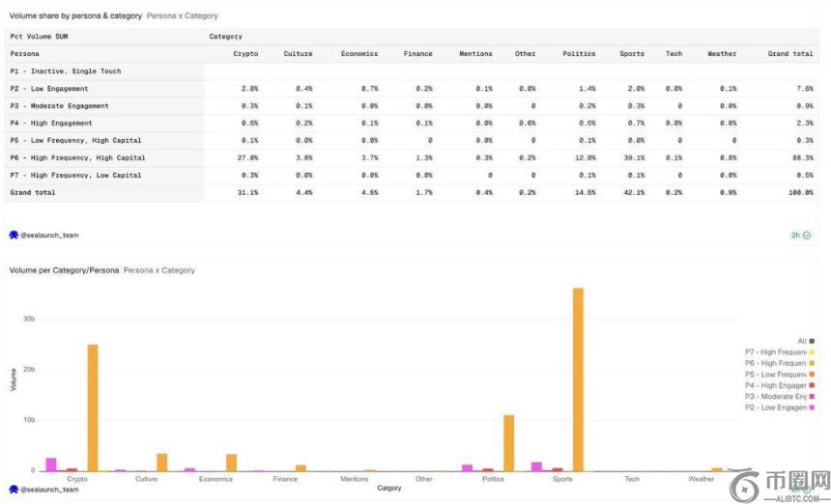Screen dimensions: 831x504
Task: Click the coin logo watermark in the corner
Action: point(743,486)
